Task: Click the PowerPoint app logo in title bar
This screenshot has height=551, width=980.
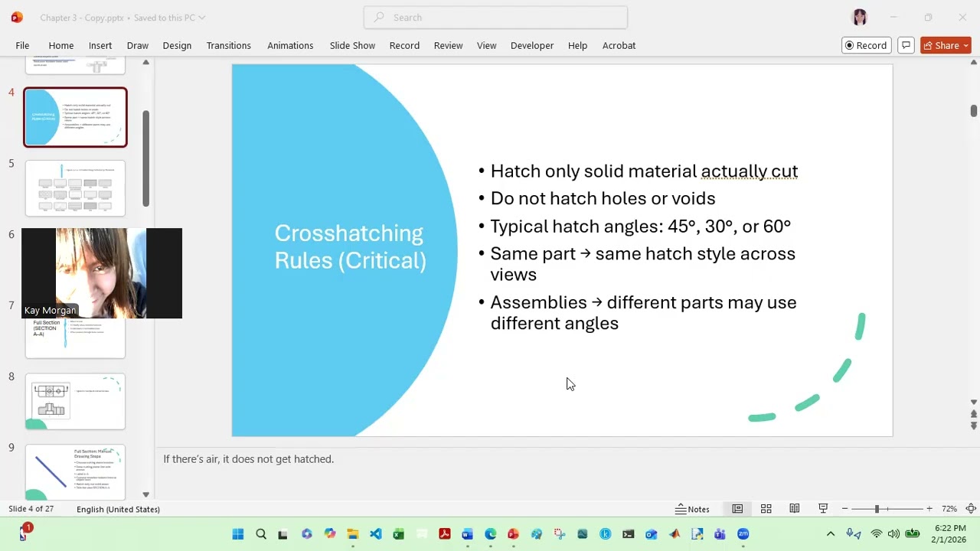Action: 17,17
